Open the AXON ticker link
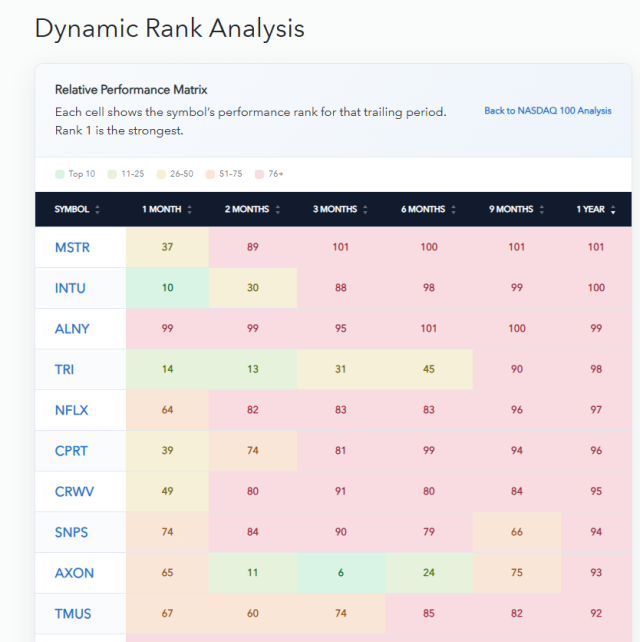This screenshot has height=642, width=640. point(74,573)
